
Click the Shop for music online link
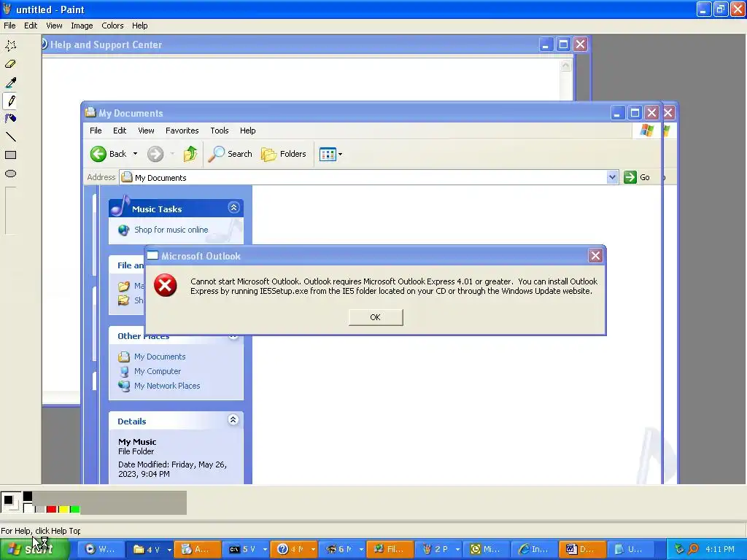pyautogui.click(x=171, y=230)
